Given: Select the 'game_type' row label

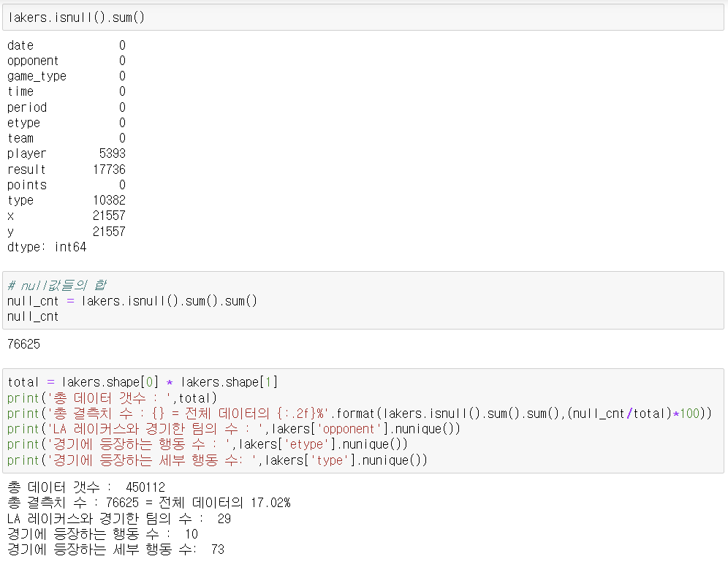Looking at the screenshot, I should [37, 77].
